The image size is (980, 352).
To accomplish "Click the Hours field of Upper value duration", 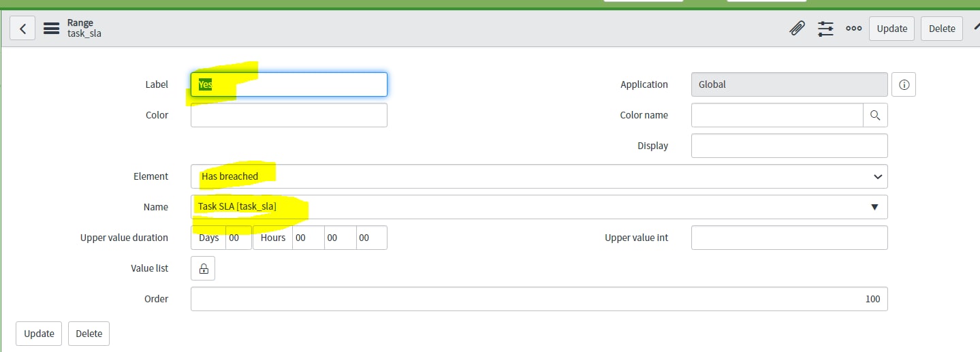I will point(308,238).
